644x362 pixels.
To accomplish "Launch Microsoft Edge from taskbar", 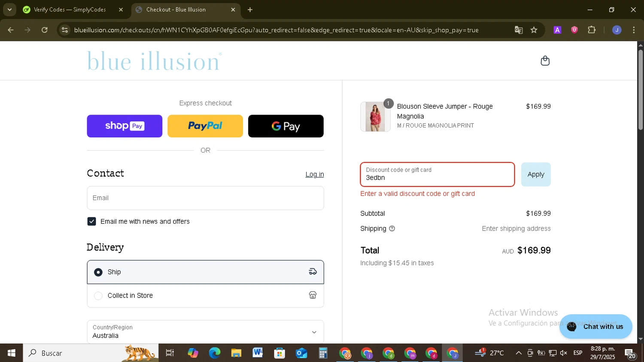I will [214, 353].
